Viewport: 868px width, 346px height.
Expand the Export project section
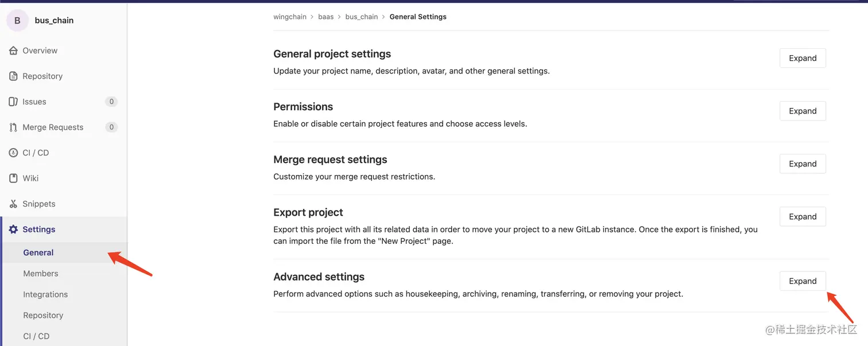point(802,216)
